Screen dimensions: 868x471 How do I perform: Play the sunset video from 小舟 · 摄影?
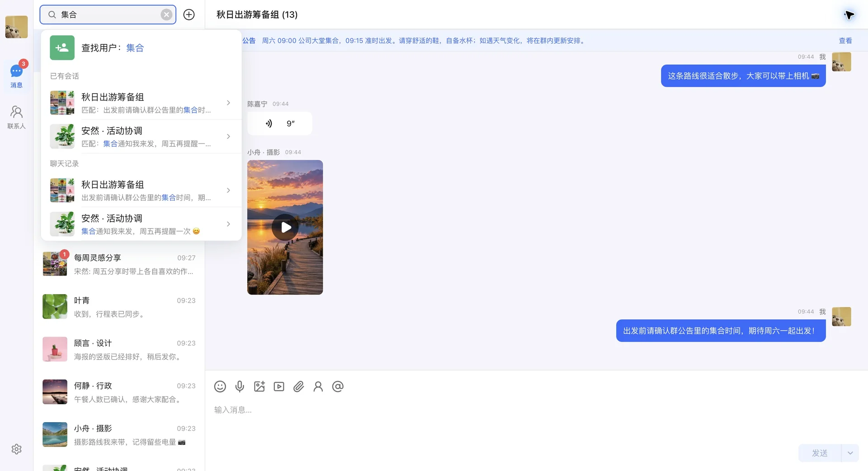(285, 227)
